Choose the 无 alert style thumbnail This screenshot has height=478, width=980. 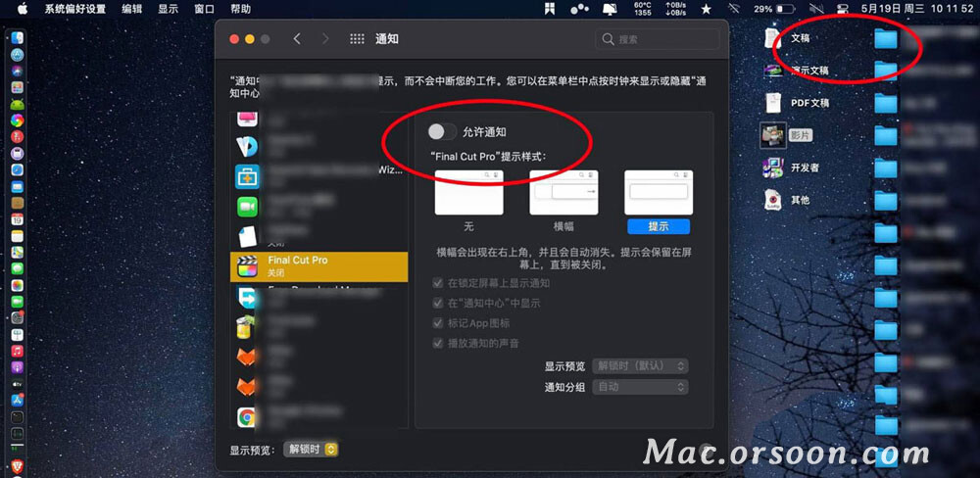coord(468,192)
